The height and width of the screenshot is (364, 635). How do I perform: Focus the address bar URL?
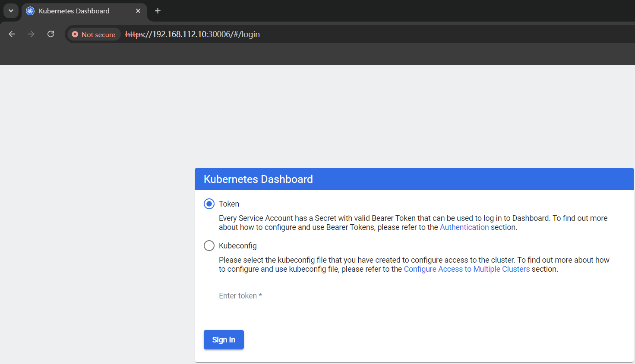point(193,34)
